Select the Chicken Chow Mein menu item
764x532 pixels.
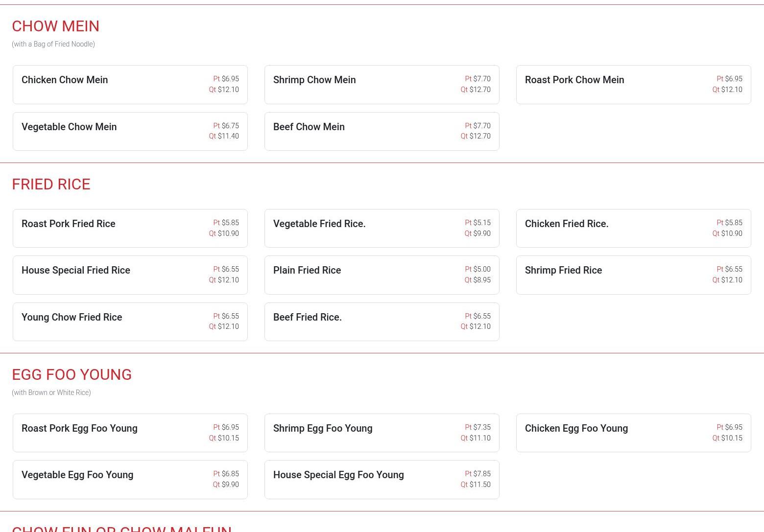(x=130, y=85)
